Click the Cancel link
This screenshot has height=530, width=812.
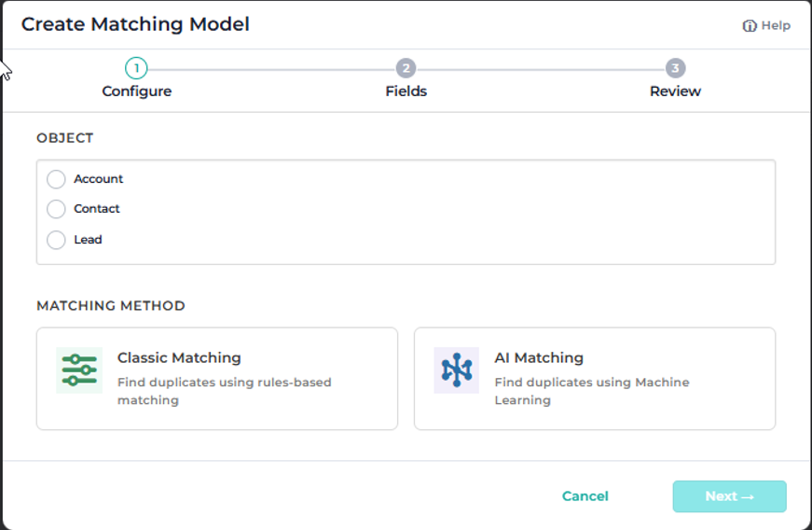(x=585, y=496)
